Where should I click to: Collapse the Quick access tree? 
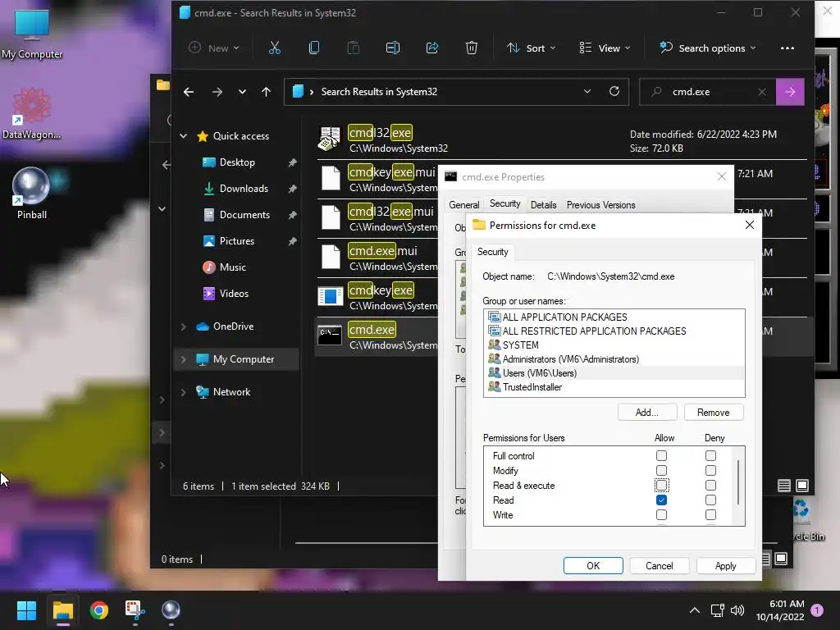[x=184, y=136]
